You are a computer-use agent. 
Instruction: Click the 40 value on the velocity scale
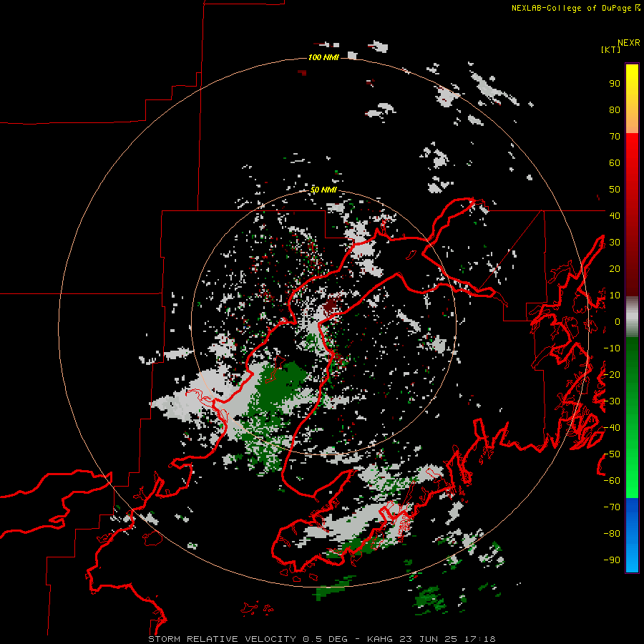point(615,215)
